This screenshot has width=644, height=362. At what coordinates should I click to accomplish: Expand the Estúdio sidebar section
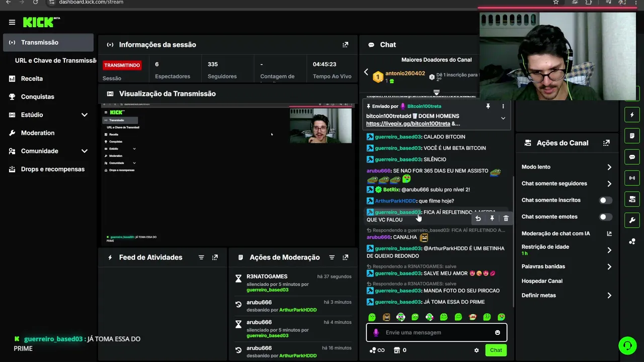[x=84, y=115]
